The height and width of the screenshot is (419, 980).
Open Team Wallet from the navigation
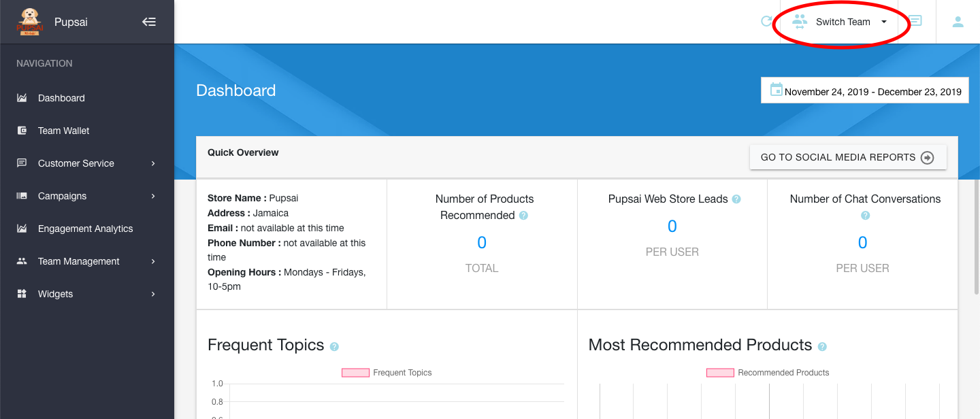point(63,131)
